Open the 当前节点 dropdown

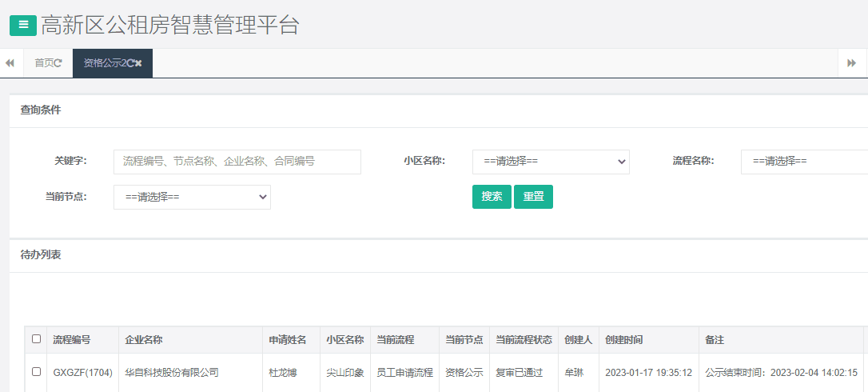192,197
